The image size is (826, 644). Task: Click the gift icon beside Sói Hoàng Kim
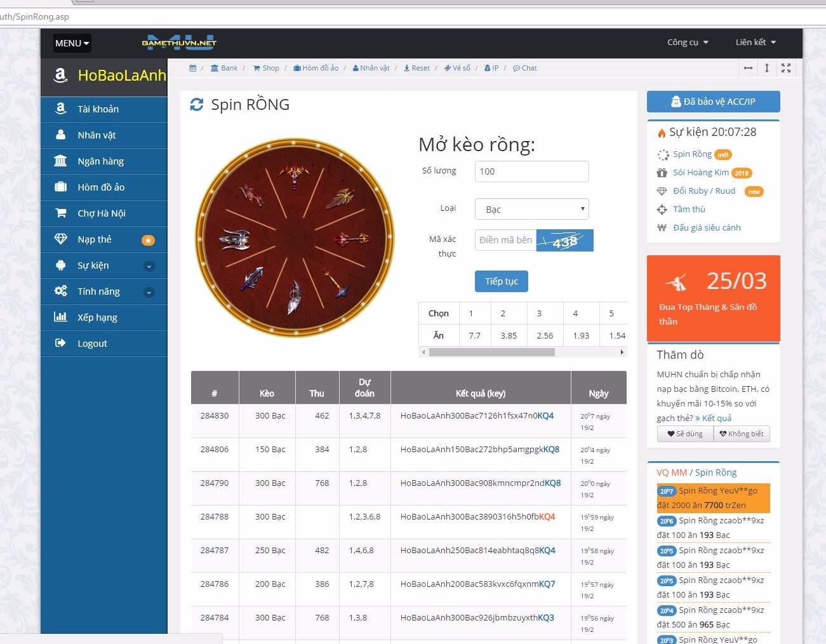(662, 173)
